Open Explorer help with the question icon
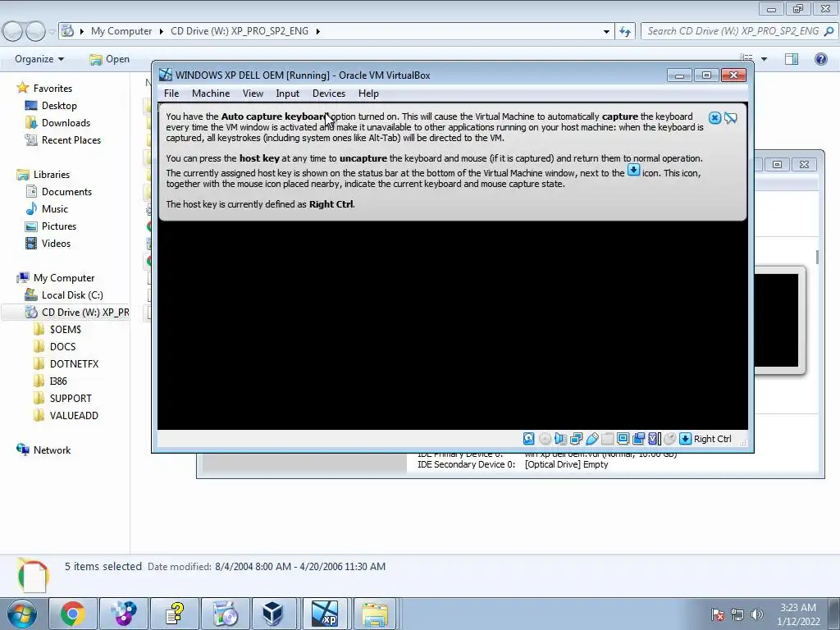The height and width of the screenshot is (630, 840). point(820,59)
